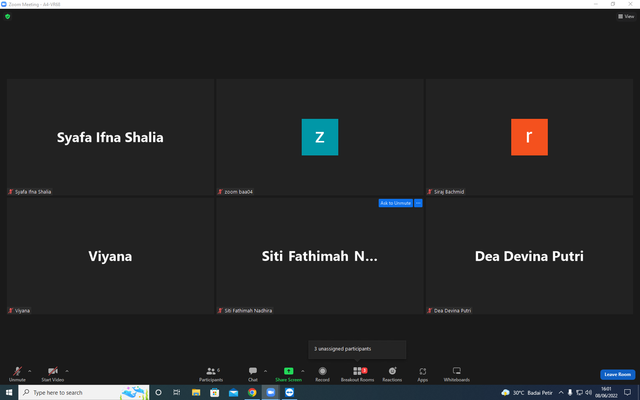Image resolution: width=640 pixels, height=400 pixels.
Task: Open the Participants panel
Action: pyautogui.click(x=211, y=373)
